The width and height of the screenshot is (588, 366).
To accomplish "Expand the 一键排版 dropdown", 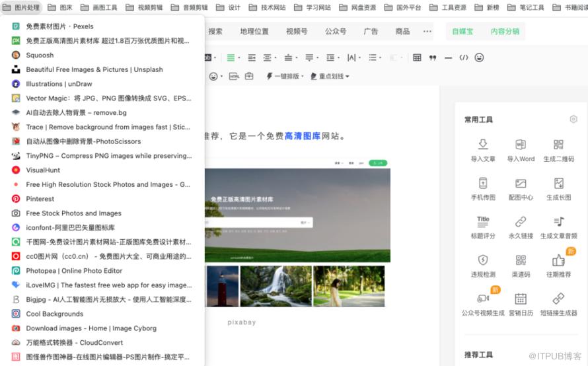I will 285,77.
